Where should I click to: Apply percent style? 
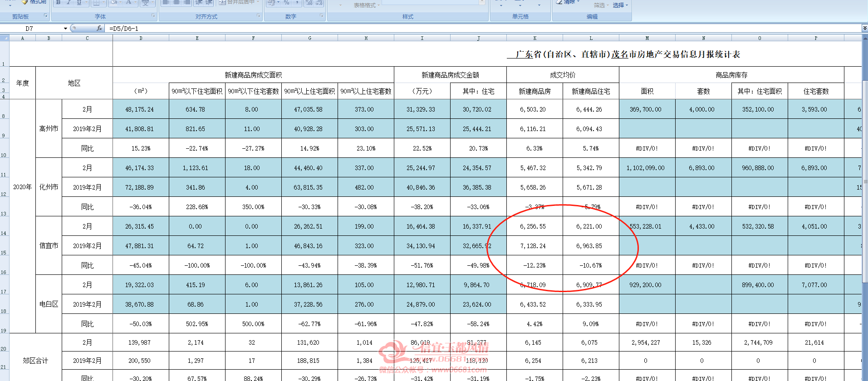(286, 2)
